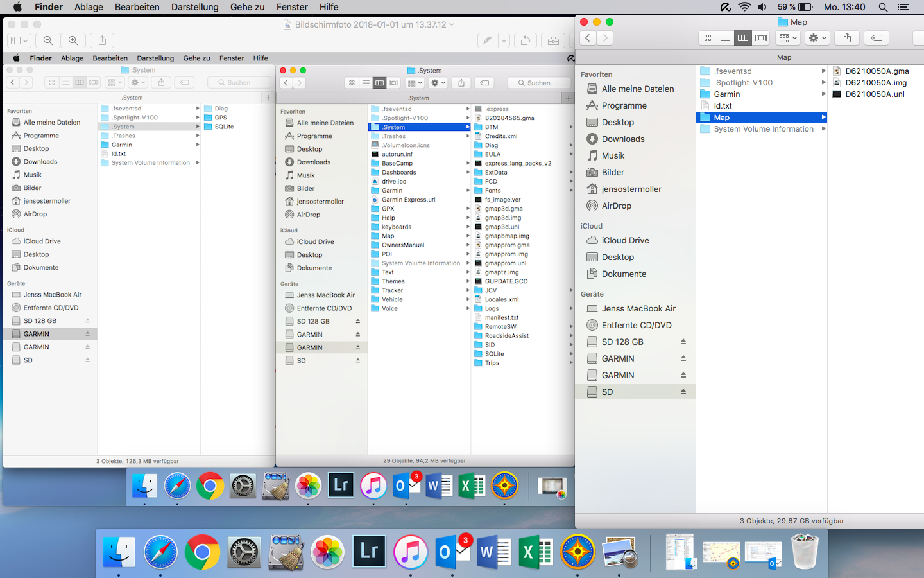Expand the Preview sidebar view dropdown
This screenshot has height=578, width=924.
pyautogui.click(x=18, y=40)
